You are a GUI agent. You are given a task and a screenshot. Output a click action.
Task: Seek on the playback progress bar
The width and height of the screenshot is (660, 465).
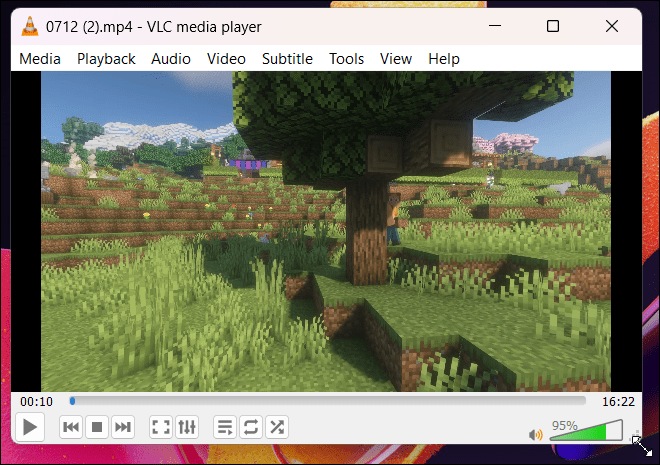coord(327,401)
